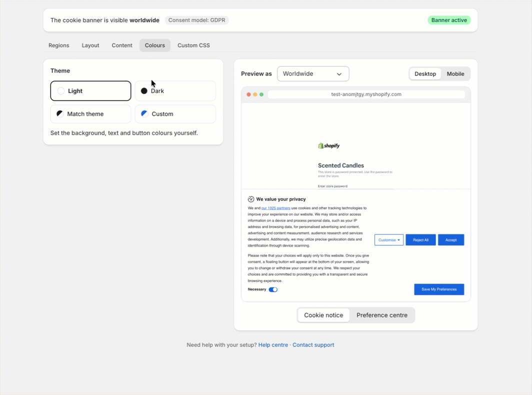The image size is (532, 395).
Task: Click the Contact support link
Action: [313, 345]
